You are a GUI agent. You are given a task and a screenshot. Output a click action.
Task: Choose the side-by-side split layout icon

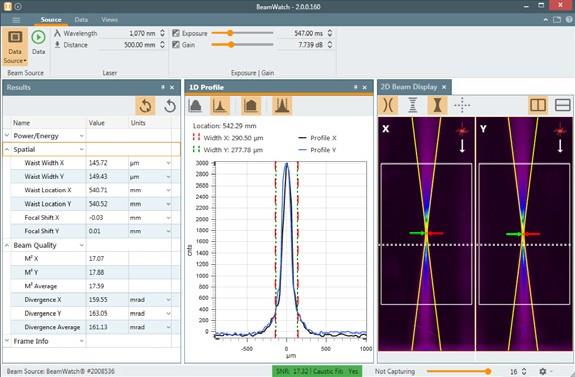(538, 106)
